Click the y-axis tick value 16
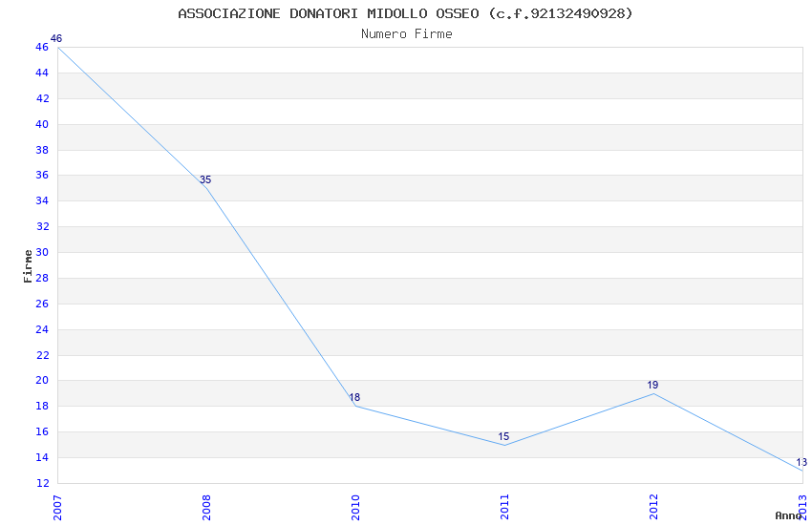This screenshot has height=525, width=812. (42, 431)
